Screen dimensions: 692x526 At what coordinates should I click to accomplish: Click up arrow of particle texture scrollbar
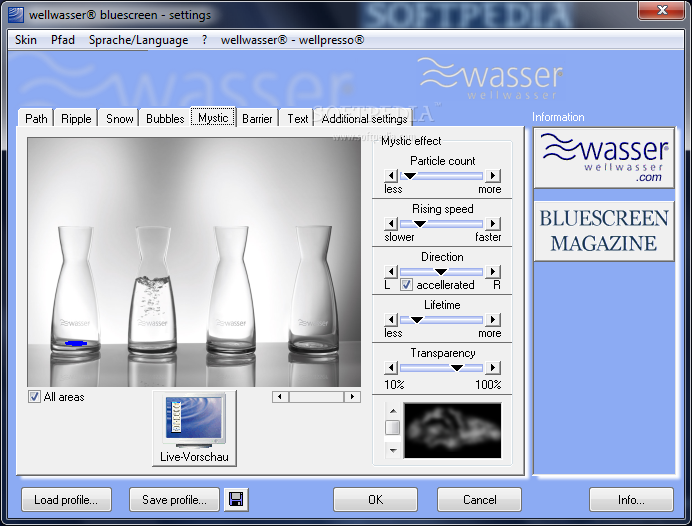coord(393,411)
